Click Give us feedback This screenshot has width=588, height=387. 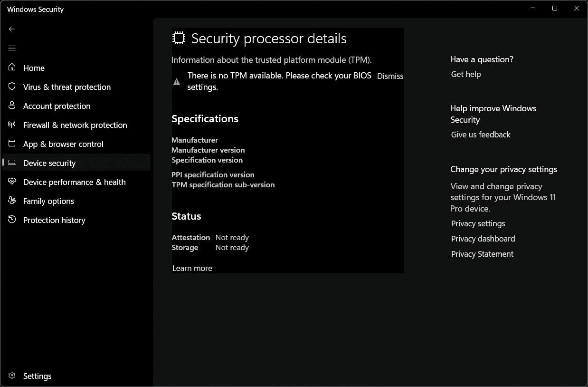(x=481, y=135)
